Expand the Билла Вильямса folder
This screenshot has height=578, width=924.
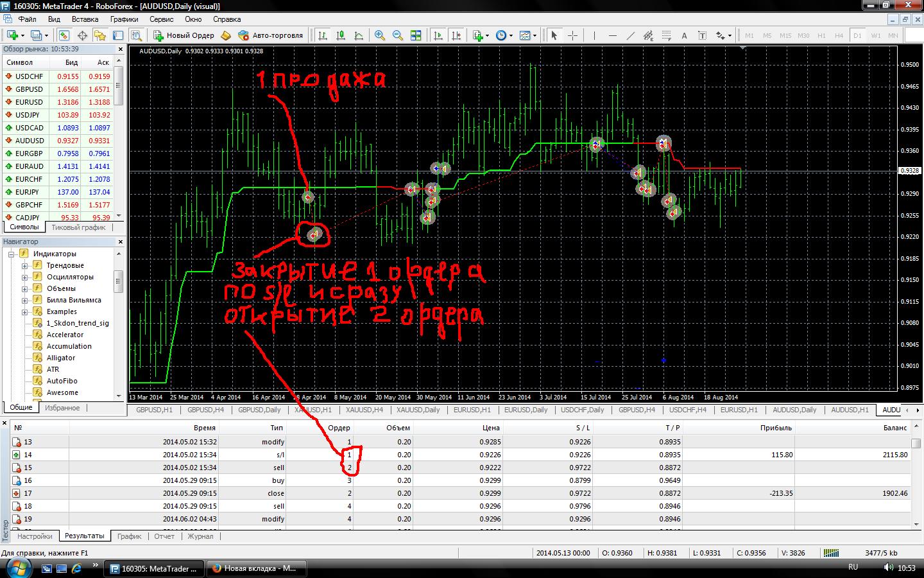click(24, 300)
